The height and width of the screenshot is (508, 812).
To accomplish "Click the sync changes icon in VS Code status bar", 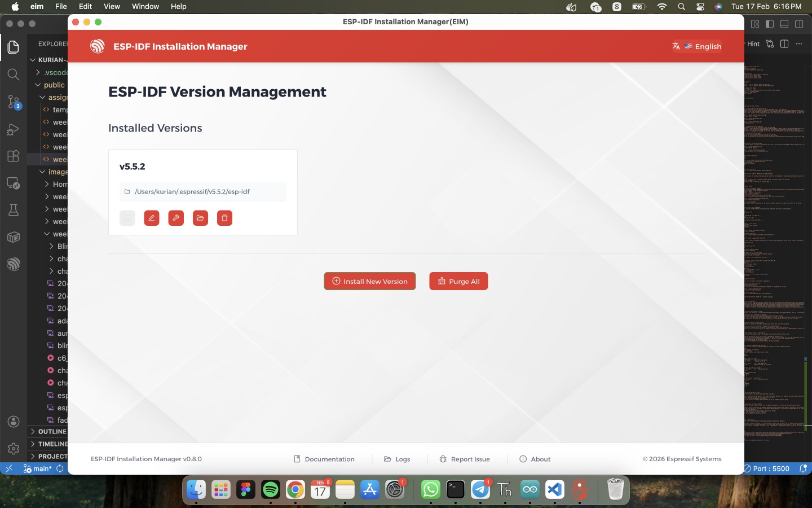I will click(x=60, y=468).
